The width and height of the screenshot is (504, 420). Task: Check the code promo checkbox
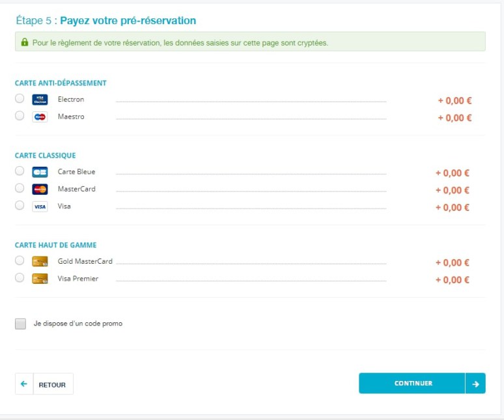[x=21, y=324]
